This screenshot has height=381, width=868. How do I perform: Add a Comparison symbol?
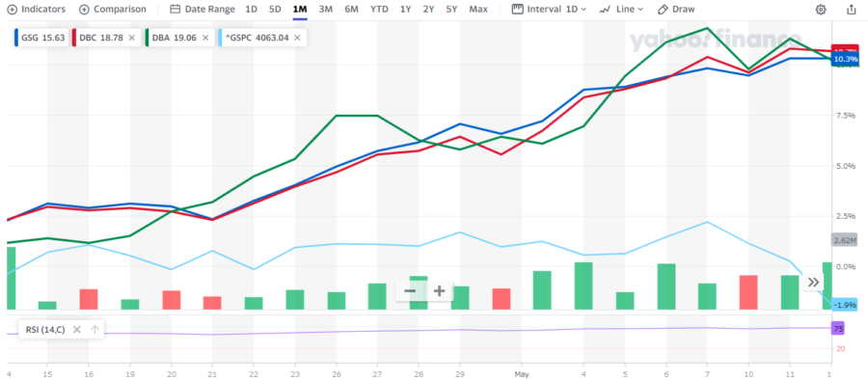113,10
